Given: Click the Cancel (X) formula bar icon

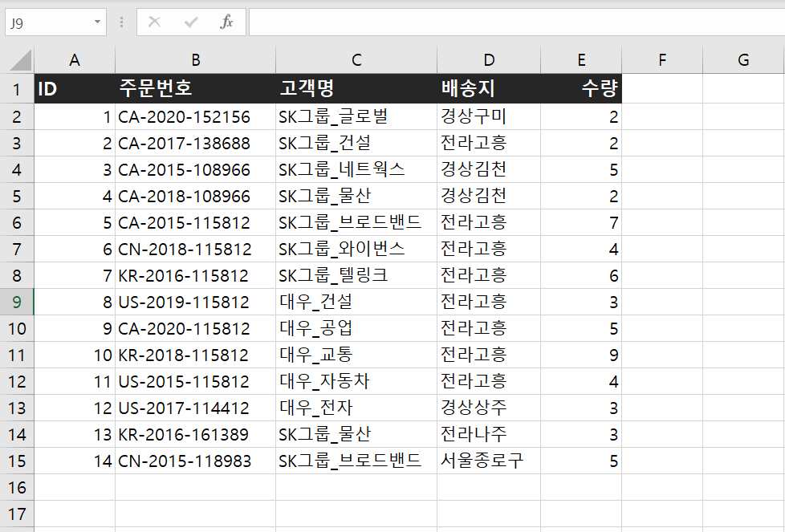Looking at the screenshot, I should point(155,22).
